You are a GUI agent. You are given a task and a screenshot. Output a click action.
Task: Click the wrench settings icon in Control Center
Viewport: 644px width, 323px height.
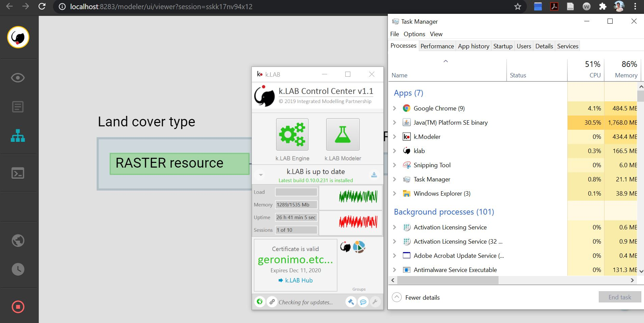[x=375, y=302]
